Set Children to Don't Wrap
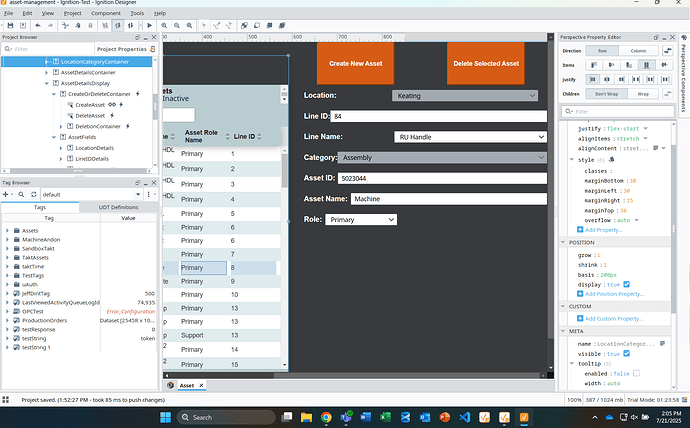Viewport: 690px width, 428px height. [606, 94]
